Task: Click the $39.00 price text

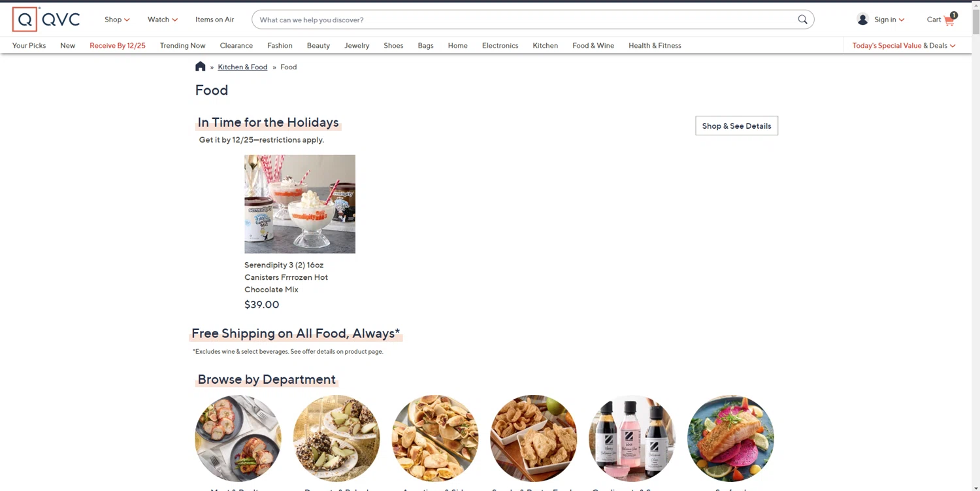Action: click(261, 305)
